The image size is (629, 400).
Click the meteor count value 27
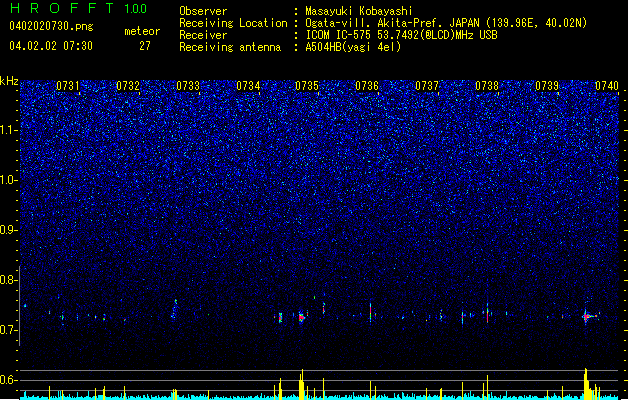point(145,46)
